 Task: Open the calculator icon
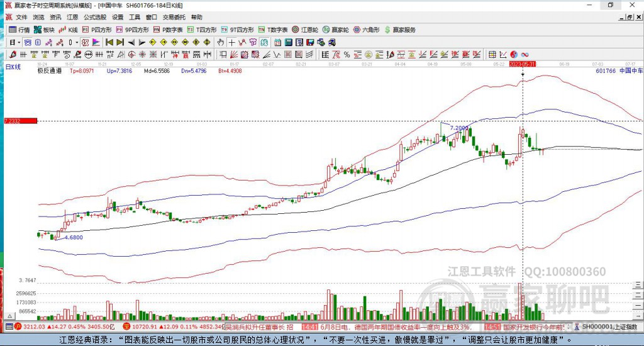point(288,42)
